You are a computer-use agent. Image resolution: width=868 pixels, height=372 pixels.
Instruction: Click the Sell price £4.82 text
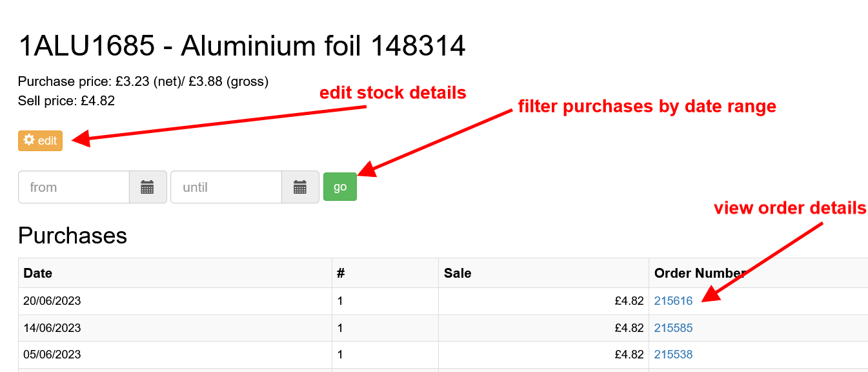[66, 101]
